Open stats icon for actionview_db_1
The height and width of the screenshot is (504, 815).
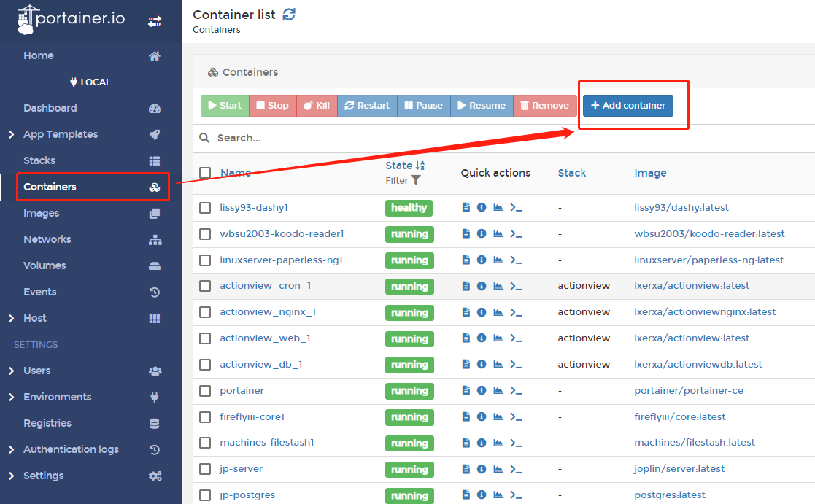coord(498,365)
